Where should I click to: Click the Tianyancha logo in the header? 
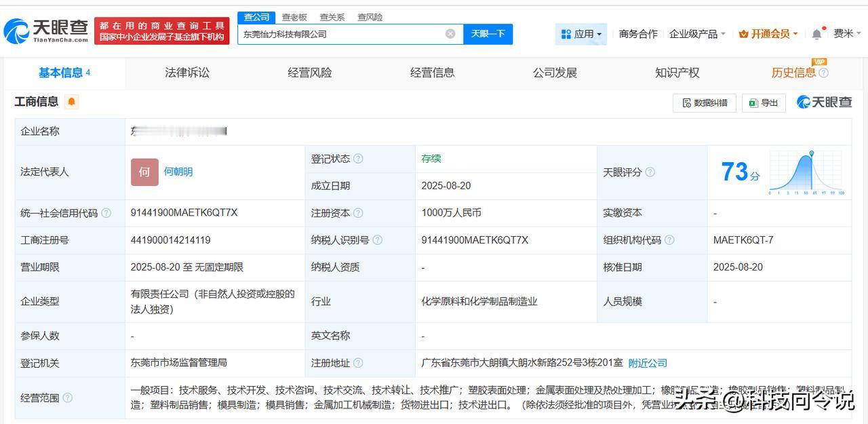coord(46,31)
